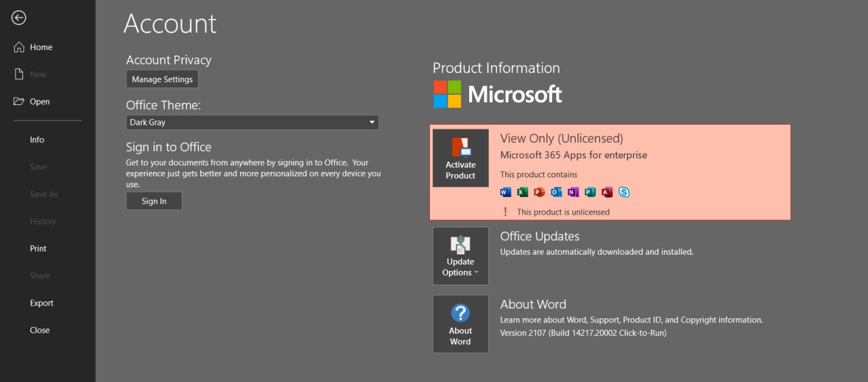Click the Open folder icon
868x382 pixels.
tap(19, 102)
